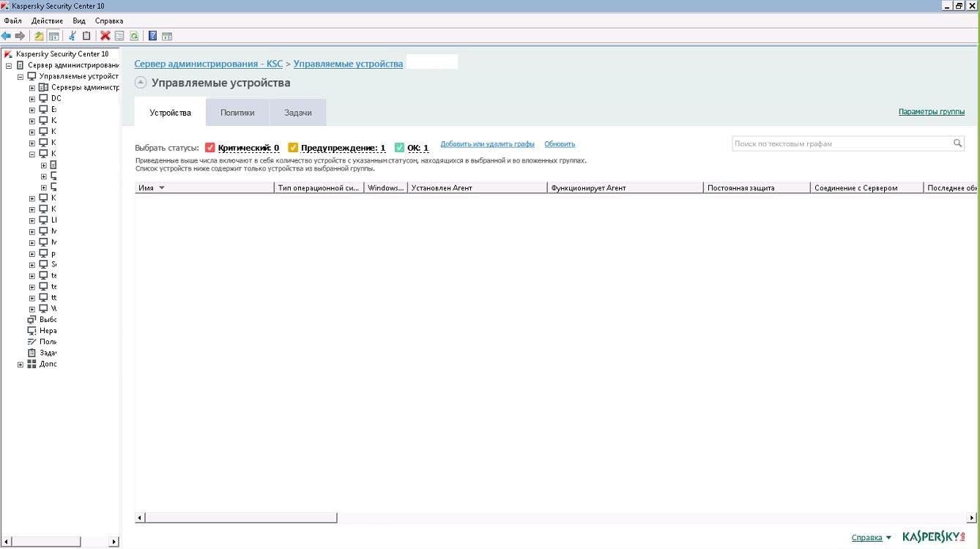Click the blue question mark Help icon
The image size is (980, 549).
152,35
